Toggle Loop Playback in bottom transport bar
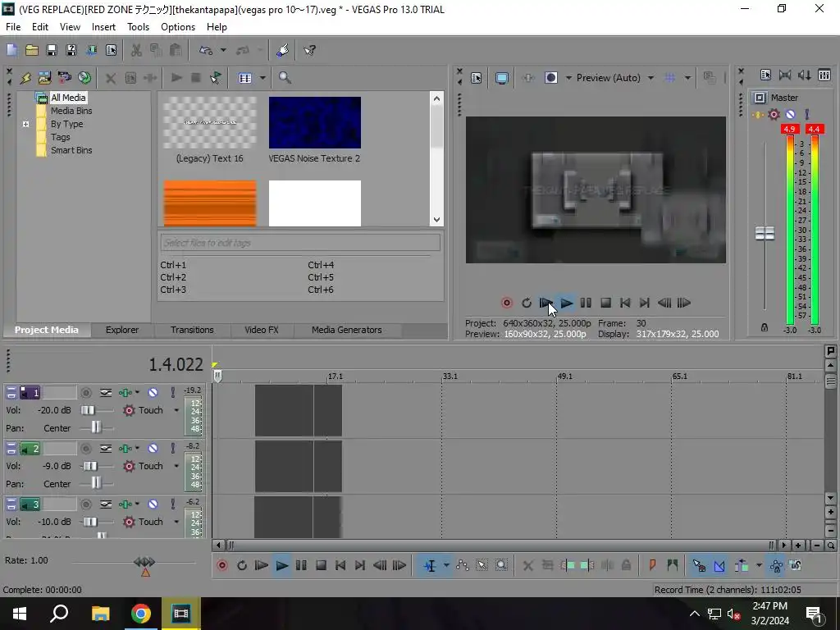The width and height of the screenshot is (840, 630). click(x=242, y=565)
